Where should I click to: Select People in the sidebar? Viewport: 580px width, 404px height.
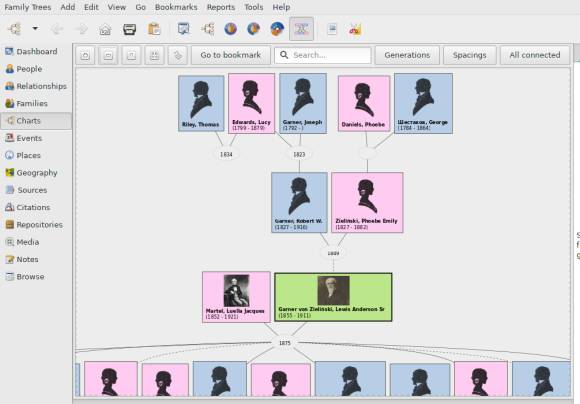tap(29, 69)
